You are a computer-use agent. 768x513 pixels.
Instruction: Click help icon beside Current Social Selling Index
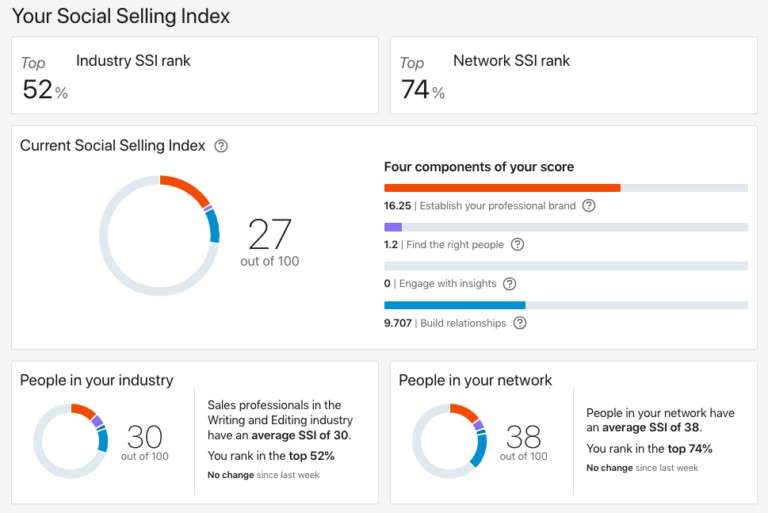click(x=221, y=146)
